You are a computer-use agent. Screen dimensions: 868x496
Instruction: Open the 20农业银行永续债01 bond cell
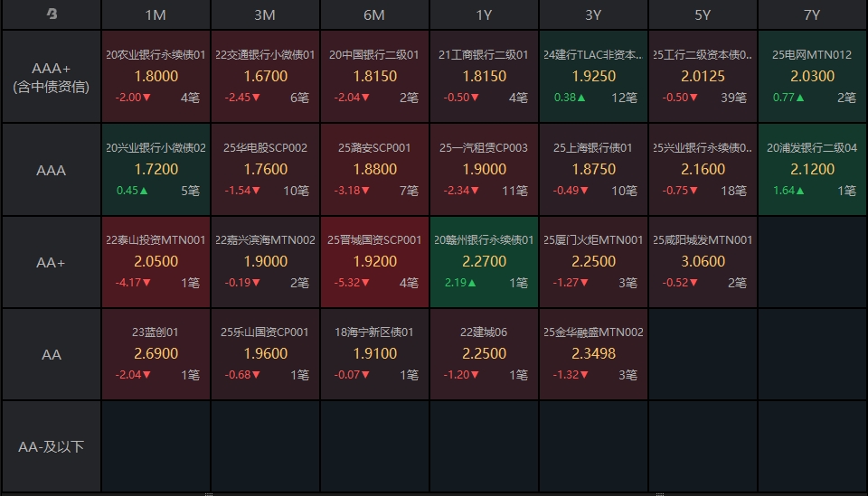(156, 76)
